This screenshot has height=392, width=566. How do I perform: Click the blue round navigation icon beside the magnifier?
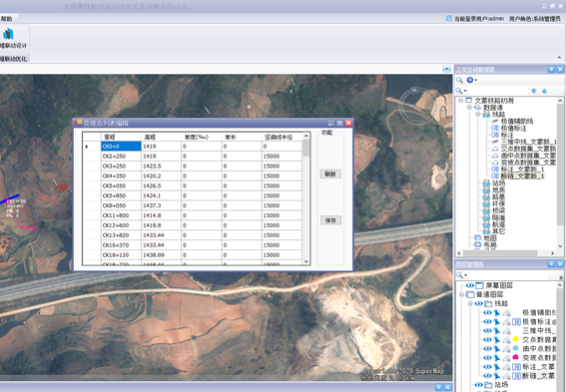pyautogui.click(x=470, y=80)
